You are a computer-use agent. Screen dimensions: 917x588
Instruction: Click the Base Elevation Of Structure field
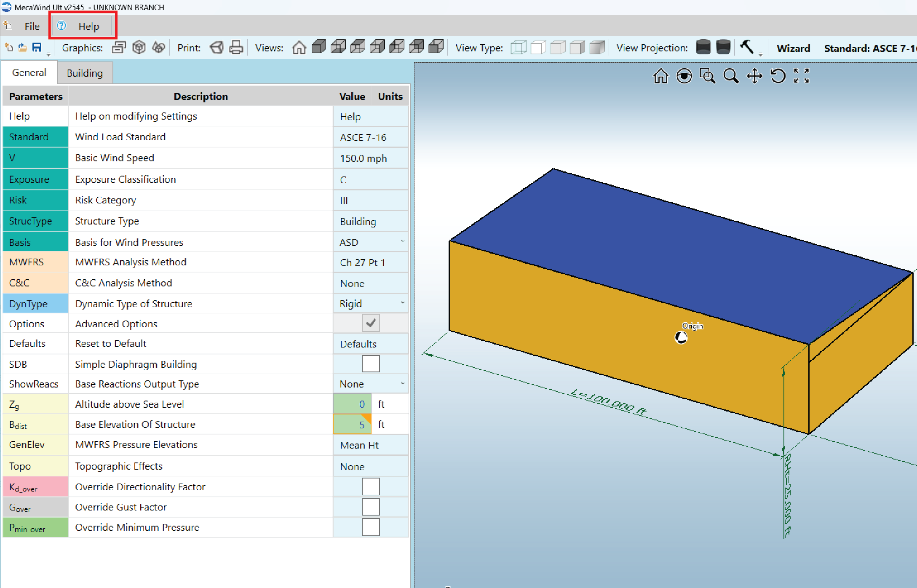click(352, 425)
